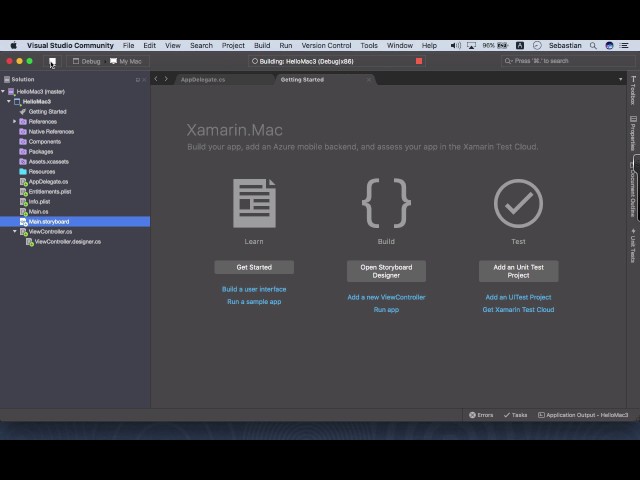The height and width of the screenshot is (480, 640).
Task: Stop the build with the red square
Action: 419,61
